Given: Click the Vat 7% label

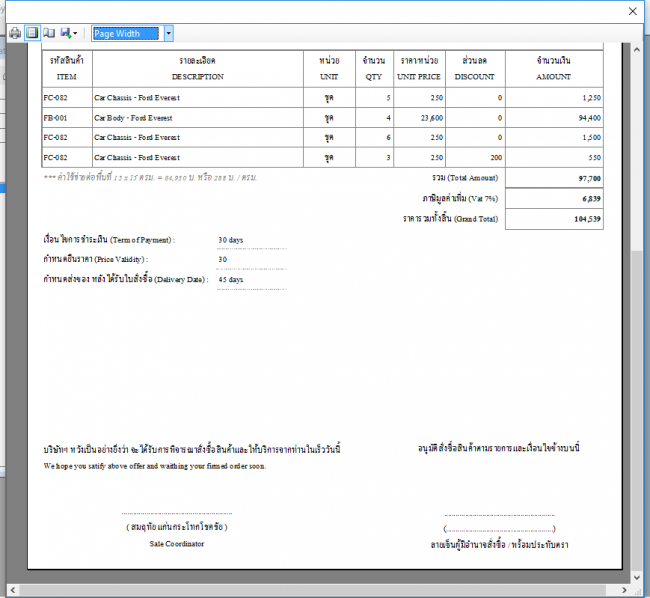Looking at the screenshot, I should (460, 199).
